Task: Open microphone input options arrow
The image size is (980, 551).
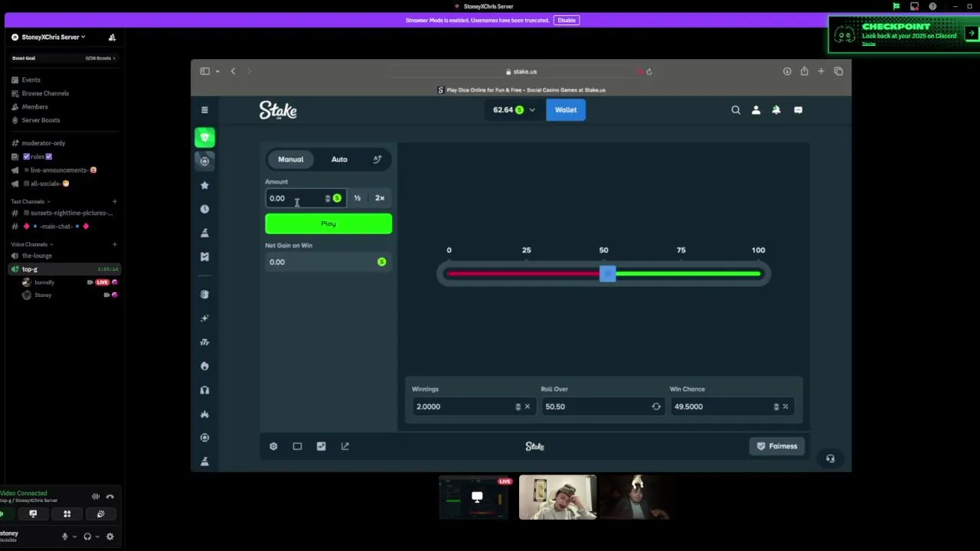Action: click(74, 536)
